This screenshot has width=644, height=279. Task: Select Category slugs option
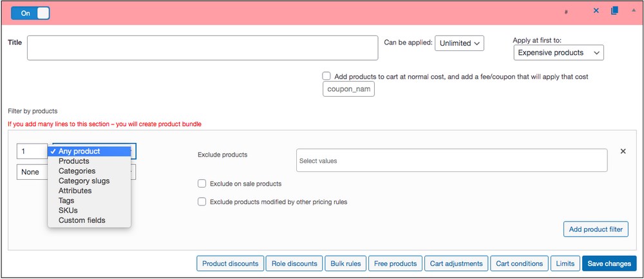[90, 181]
